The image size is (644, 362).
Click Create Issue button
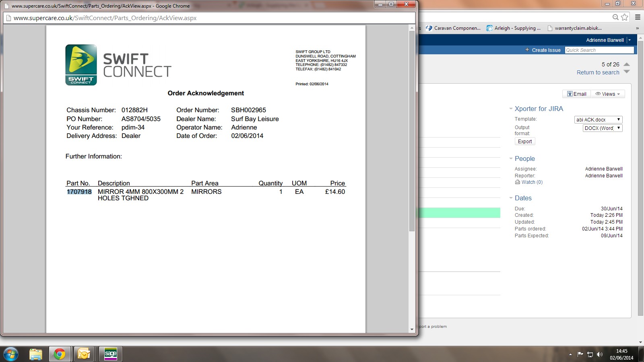(543, 50)
